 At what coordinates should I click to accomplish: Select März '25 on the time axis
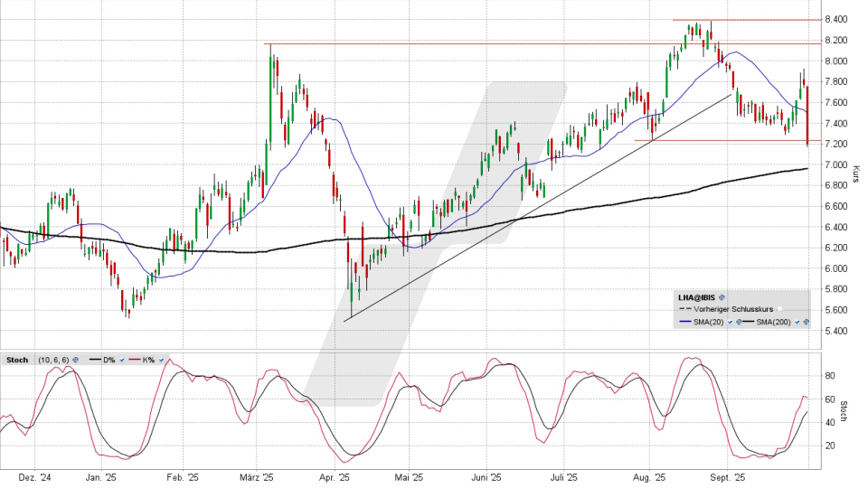click(x=258, y=476)
